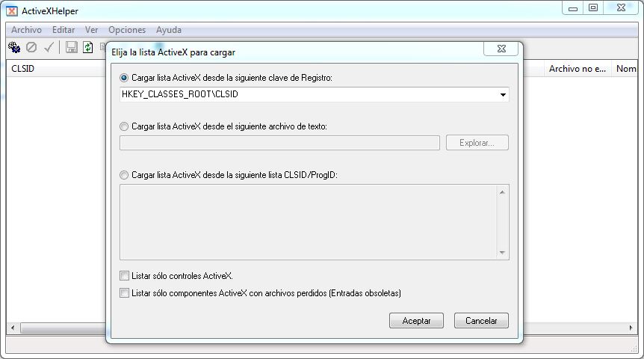Open the Opciones menu
Screen dimensions: 644x359
click(127, 30)
